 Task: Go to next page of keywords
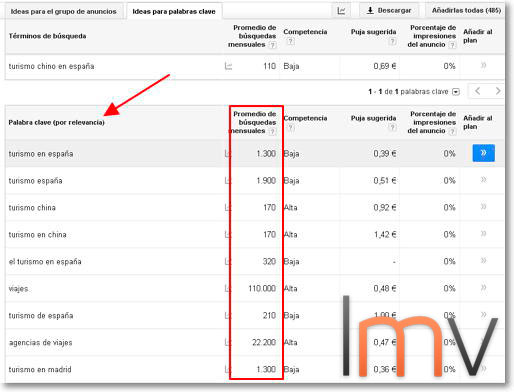[497, 91]
